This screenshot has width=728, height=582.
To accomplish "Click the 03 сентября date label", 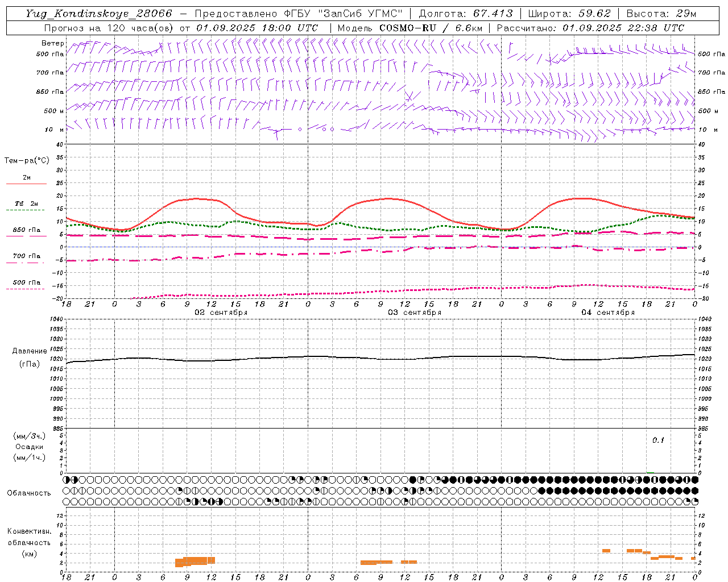I will [x=415, y=313].
